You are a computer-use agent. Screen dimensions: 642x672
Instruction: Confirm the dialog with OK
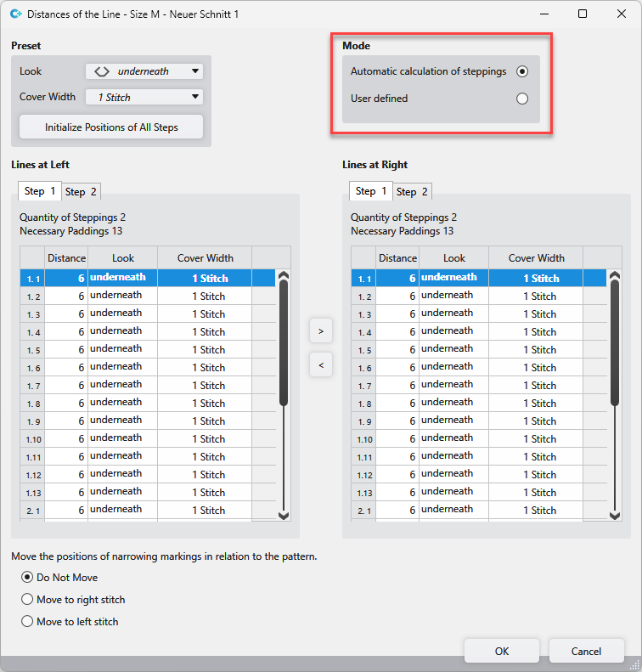coord(502,651)
